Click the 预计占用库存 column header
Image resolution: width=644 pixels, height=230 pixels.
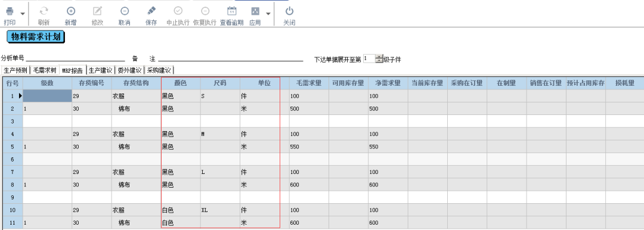pyautogui.click(x=586, y=83)
